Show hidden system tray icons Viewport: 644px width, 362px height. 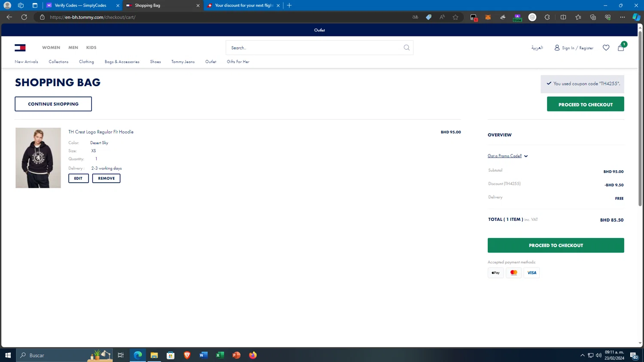point(583,355)
